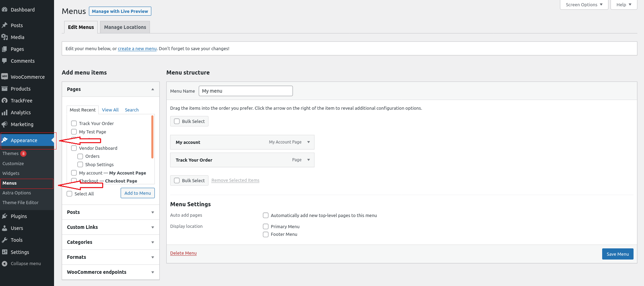Select the Edit Menus tab
This screenshot has width=644, height=286.
click(x=81, y=27)
